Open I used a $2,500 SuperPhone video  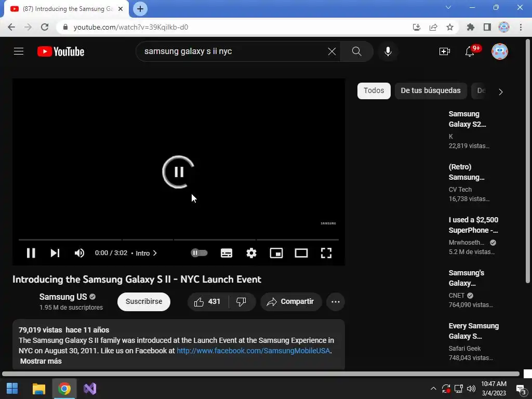click(x=473, y=225)
